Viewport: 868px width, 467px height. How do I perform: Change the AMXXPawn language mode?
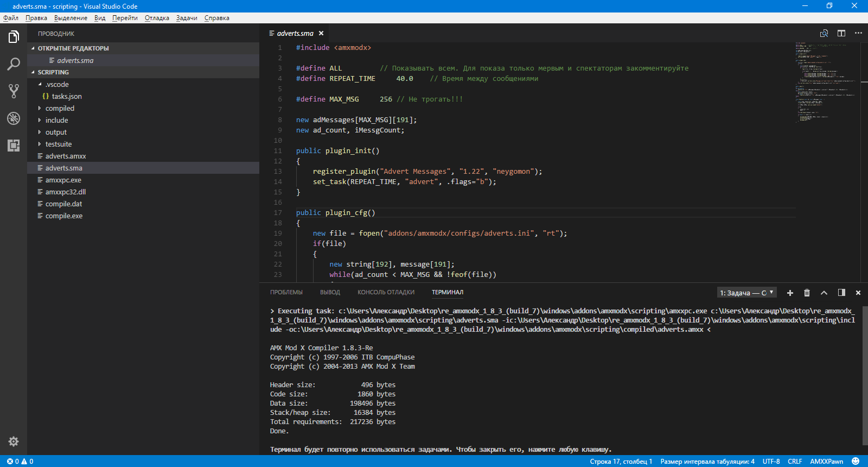pos(826,462)
